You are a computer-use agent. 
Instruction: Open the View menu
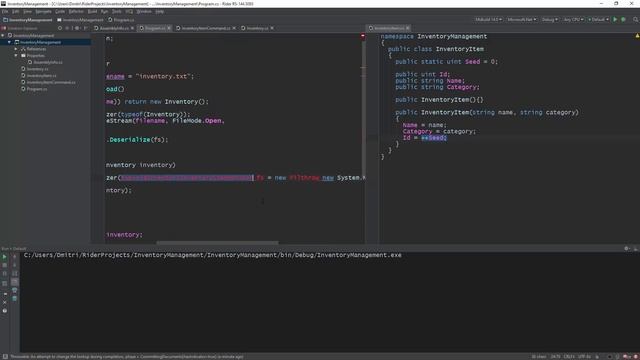(x=27, y=11)
